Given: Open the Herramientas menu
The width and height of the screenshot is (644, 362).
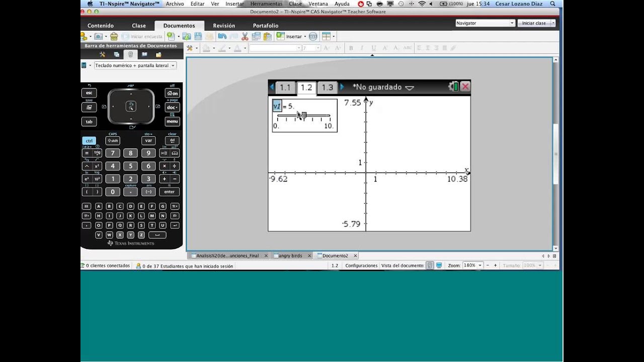Looking at the screenshot, I should coord(266,4).
